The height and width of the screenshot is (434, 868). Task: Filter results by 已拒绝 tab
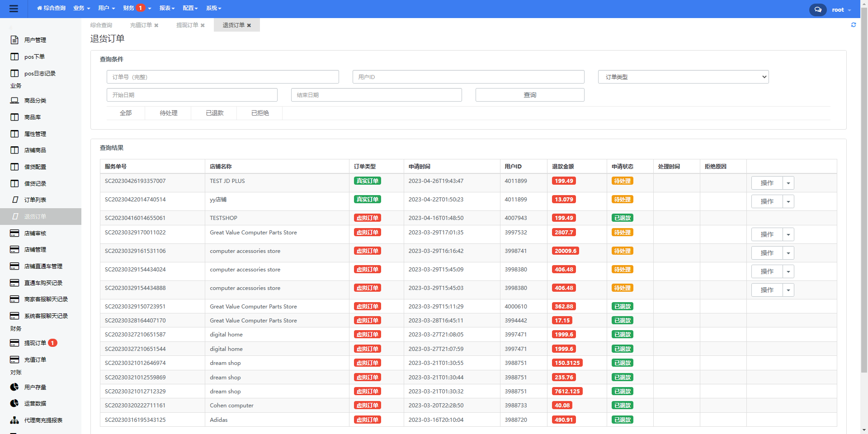(x=260, y=113)
